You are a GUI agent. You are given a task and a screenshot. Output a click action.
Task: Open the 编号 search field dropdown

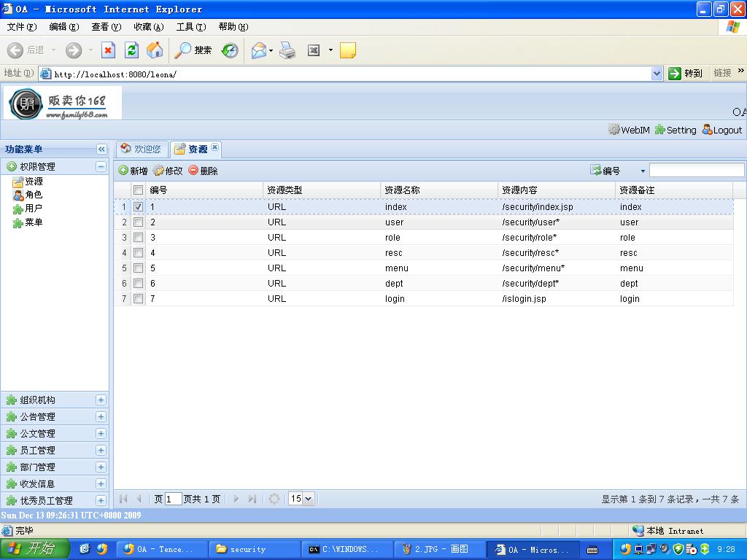(643, 171)
